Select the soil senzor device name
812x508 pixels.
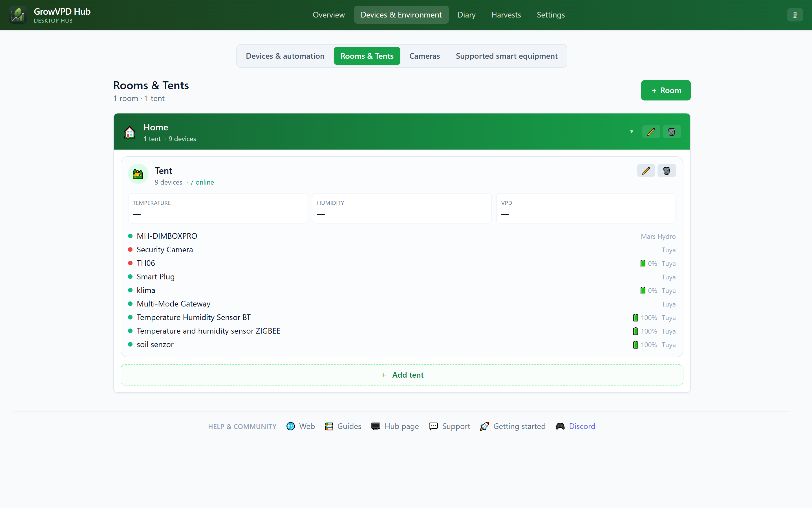pos(155,344)
